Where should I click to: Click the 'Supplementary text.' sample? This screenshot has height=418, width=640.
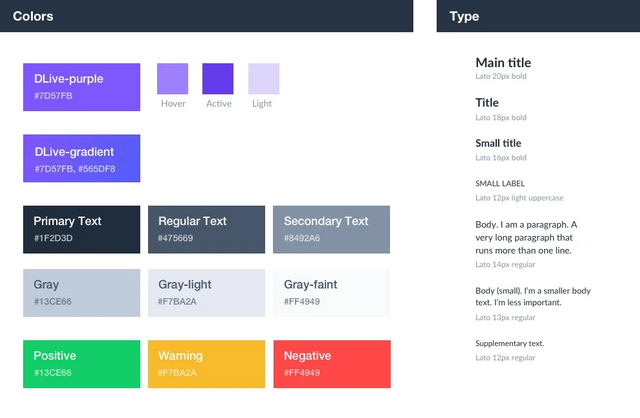(510, 343)
